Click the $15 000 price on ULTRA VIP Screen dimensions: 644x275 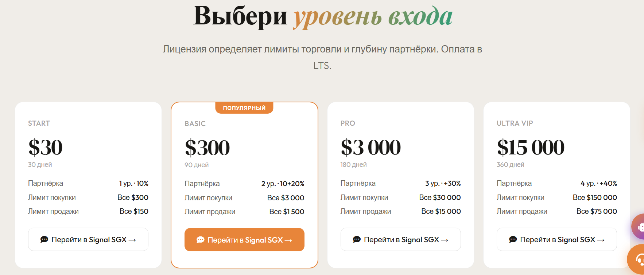click(531, 148)
